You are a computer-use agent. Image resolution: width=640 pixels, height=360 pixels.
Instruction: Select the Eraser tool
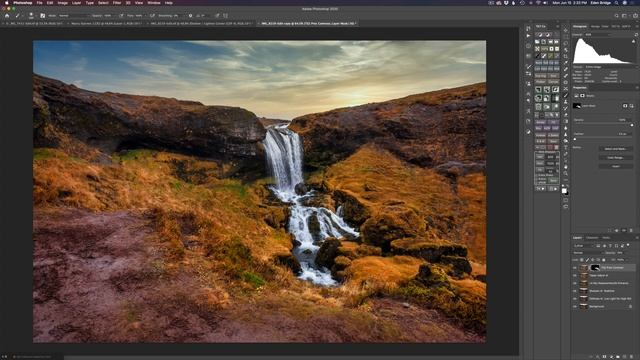click(x=566, y=115)
